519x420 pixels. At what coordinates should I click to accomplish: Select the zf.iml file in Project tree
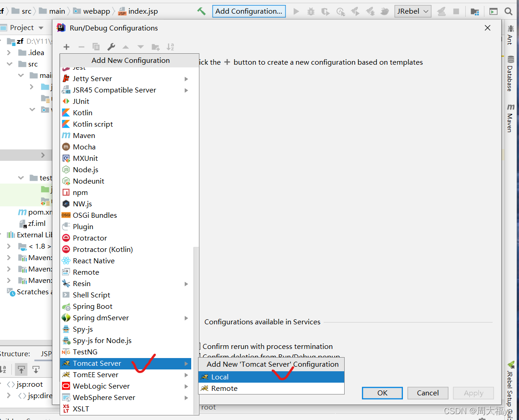click(x=32, y=224)
